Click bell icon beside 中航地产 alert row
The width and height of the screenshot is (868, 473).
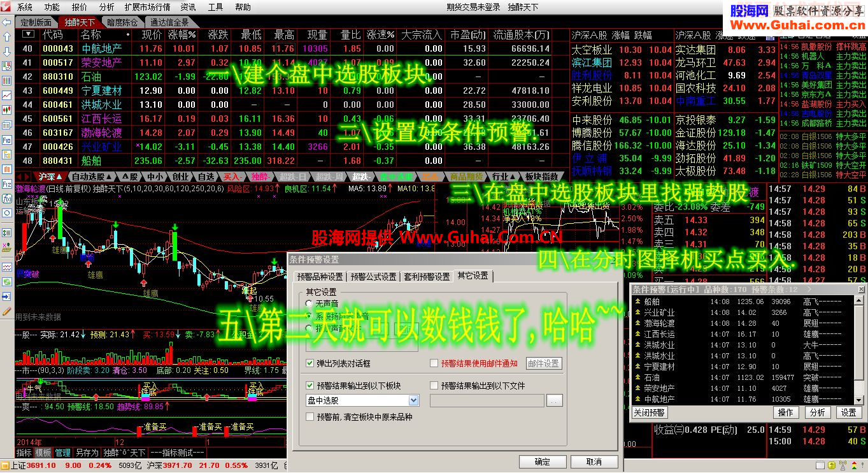[637, 399]
